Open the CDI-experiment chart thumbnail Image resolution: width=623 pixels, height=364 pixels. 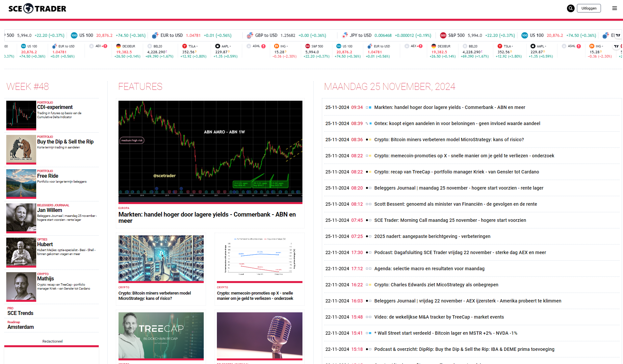(21, 115)
